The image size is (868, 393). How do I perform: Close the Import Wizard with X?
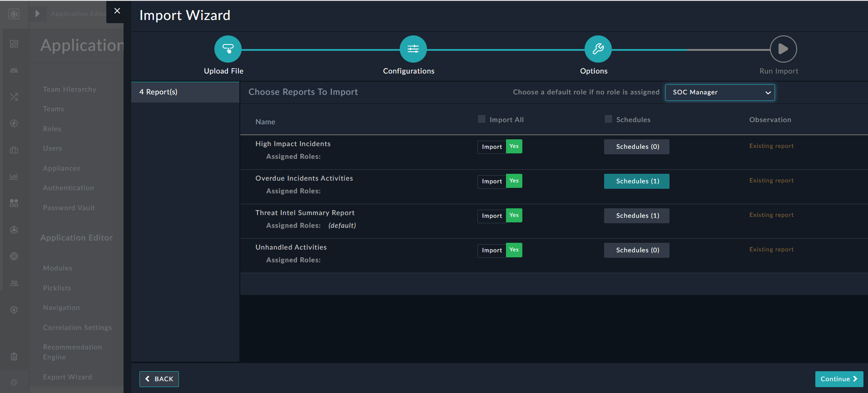point(117,11)
